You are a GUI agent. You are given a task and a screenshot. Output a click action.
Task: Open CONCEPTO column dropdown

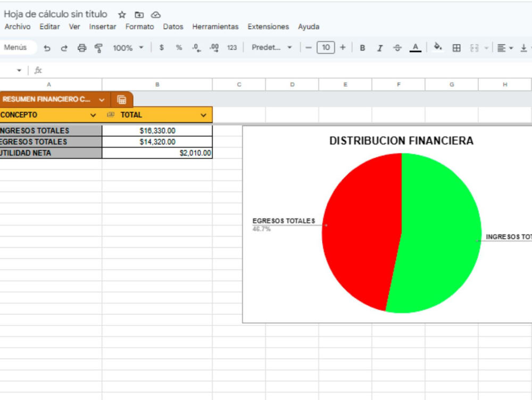point(93,115)
